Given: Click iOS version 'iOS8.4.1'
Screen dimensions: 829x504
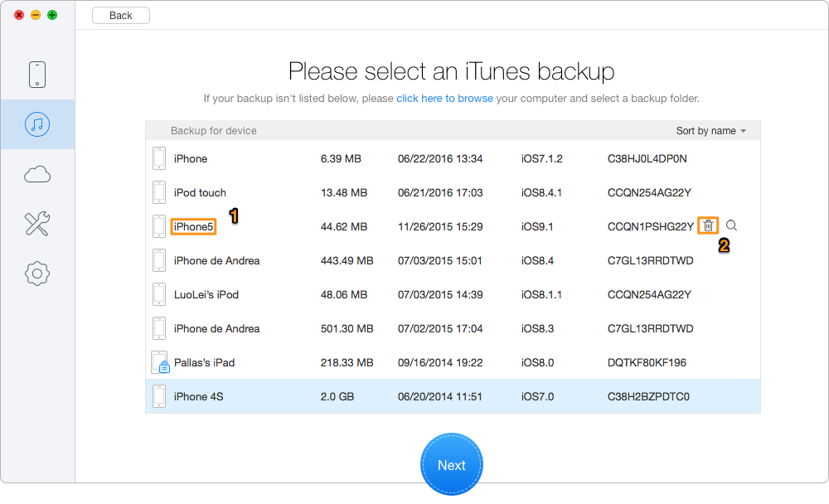Looking at the screenshot, I should point(541,192).
